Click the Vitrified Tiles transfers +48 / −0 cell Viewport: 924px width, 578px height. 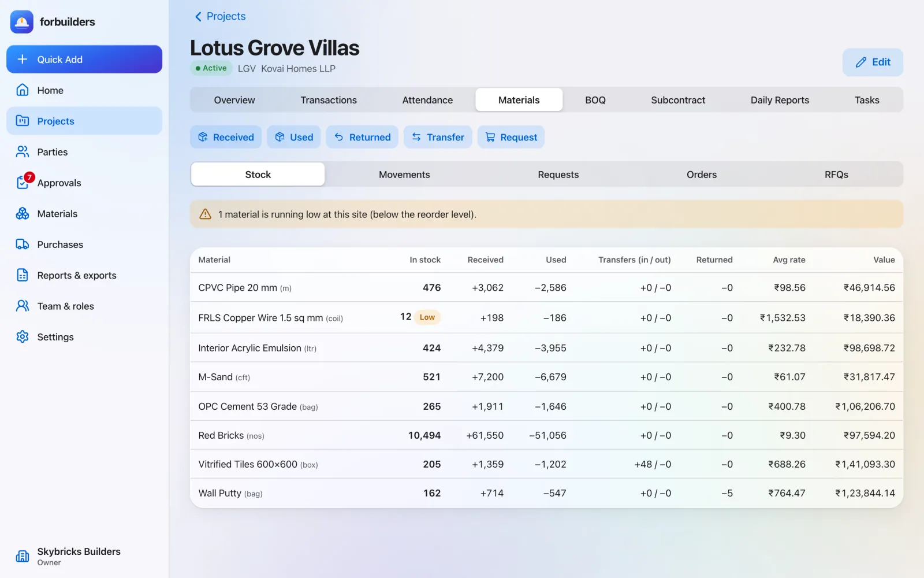click(653, 465)
